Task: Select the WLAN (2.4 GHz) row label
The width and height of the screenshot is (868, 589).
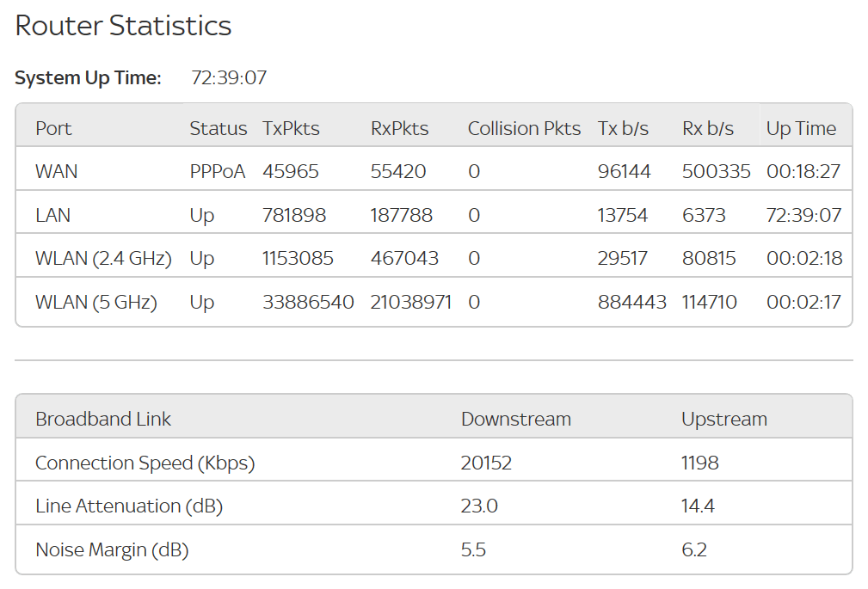Action: click(x=103, y=259)
